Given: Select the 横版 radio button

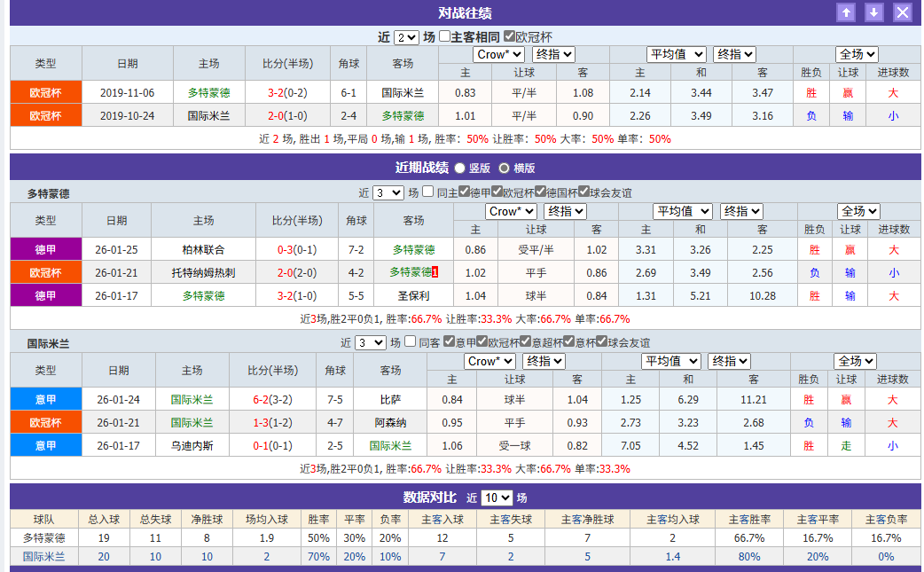Looking at the screenshot, I should (504, 168).
